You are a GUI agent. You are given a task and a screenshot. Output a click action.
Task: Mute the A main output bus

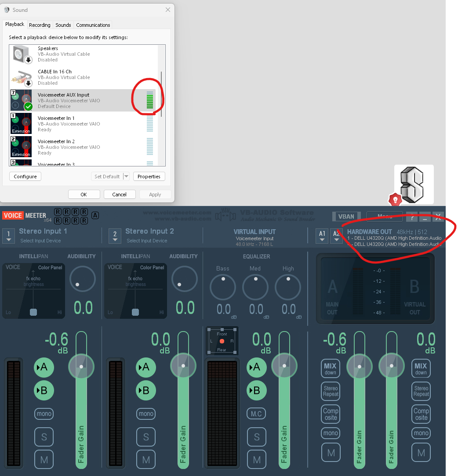click(331, 453)
